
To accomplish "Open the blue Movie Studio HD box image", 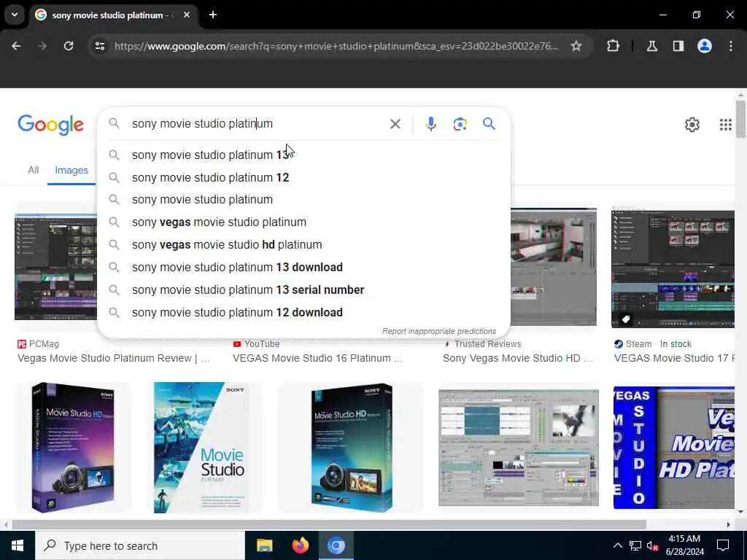I will (x=351, y=448).
